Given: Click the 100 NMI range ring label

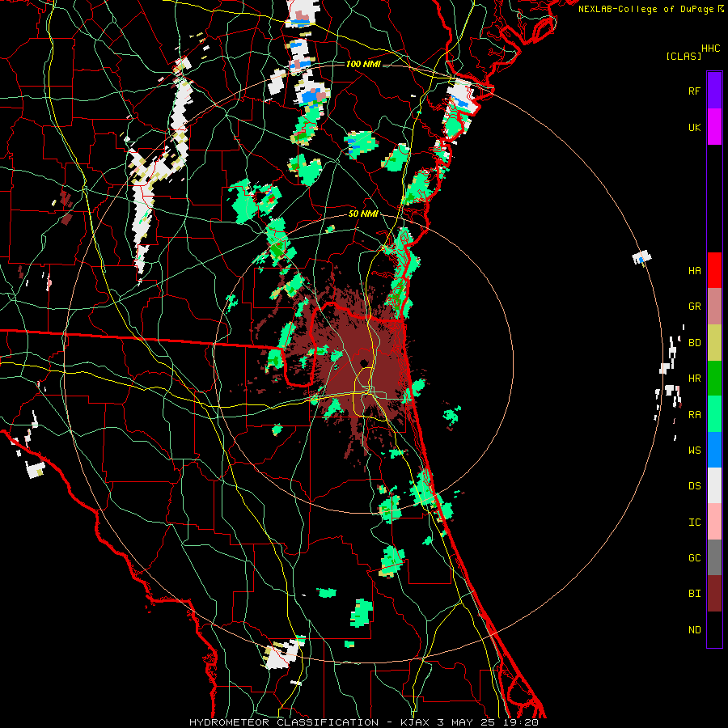Looking at the screenshot, I should pos(363,64).
